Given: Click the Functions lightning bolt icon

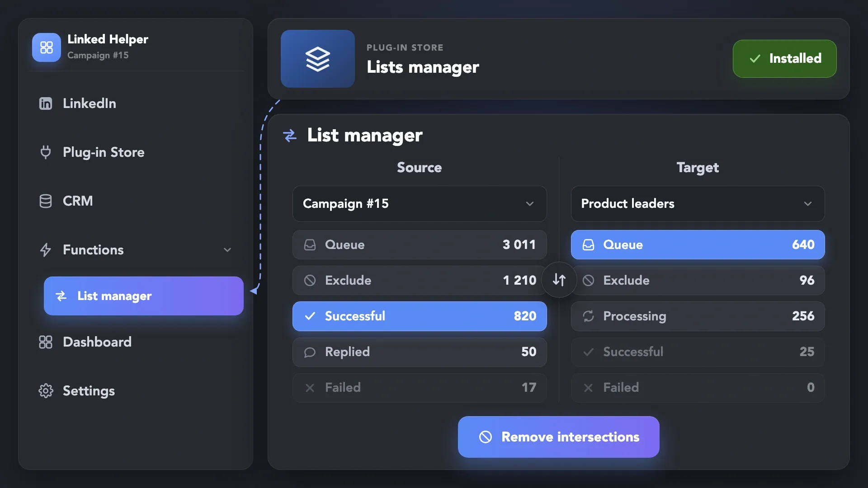Looking at the screenshot, I should [x=46, y=250].
